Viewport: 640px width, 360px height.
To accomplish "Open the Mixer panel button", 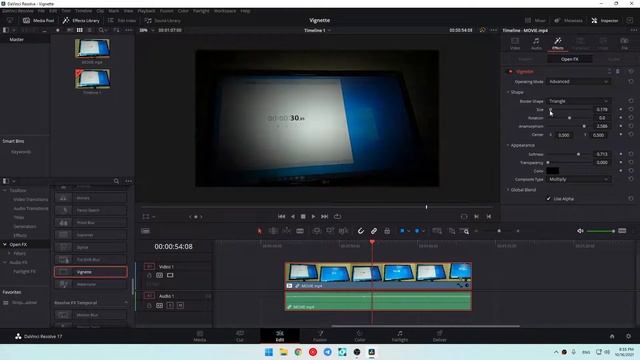I will pos(535,20).
